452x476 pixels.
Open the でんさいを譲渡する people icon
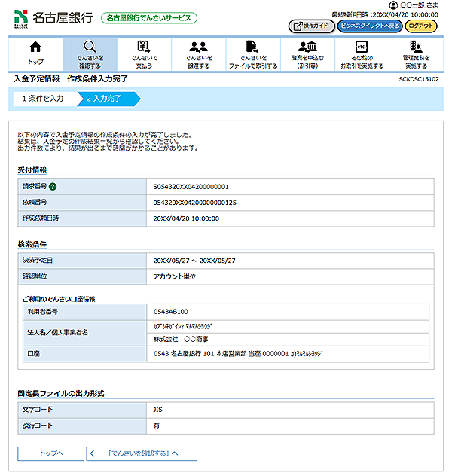pyautogui.click(x=198, y=48)
